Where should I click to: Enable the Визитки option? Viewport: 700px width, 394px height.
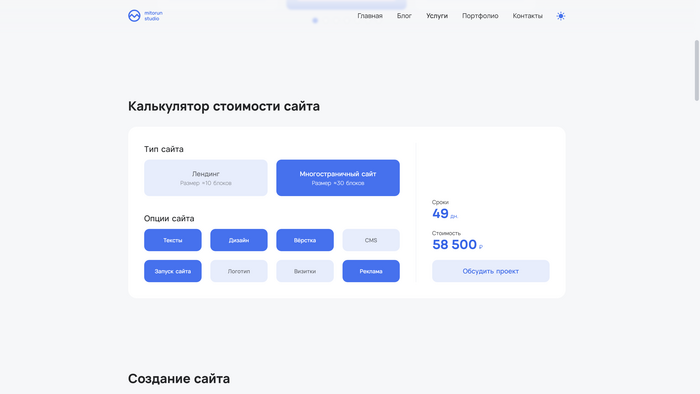click(305, 271)
